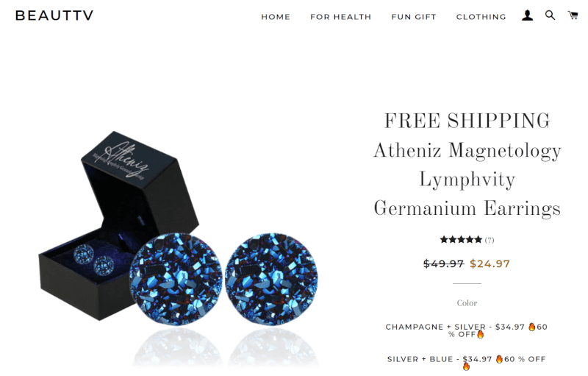Click the sale price $24.97
Screen dimensions: 588x376
pyautogui.click(x=490, y=264)
